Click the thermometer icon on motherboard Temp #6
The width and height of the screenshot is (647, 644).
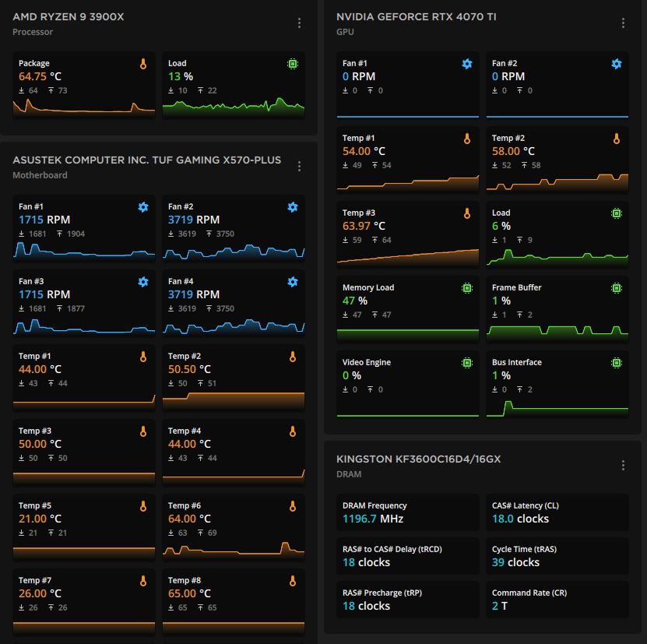(293, 506)
